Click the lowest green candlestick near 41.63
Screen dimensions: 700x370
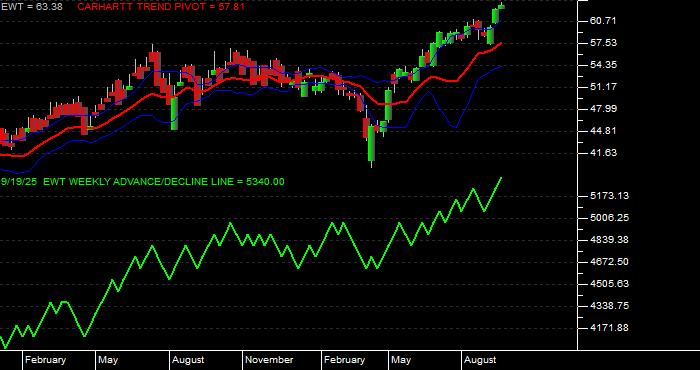coord(371,144)
